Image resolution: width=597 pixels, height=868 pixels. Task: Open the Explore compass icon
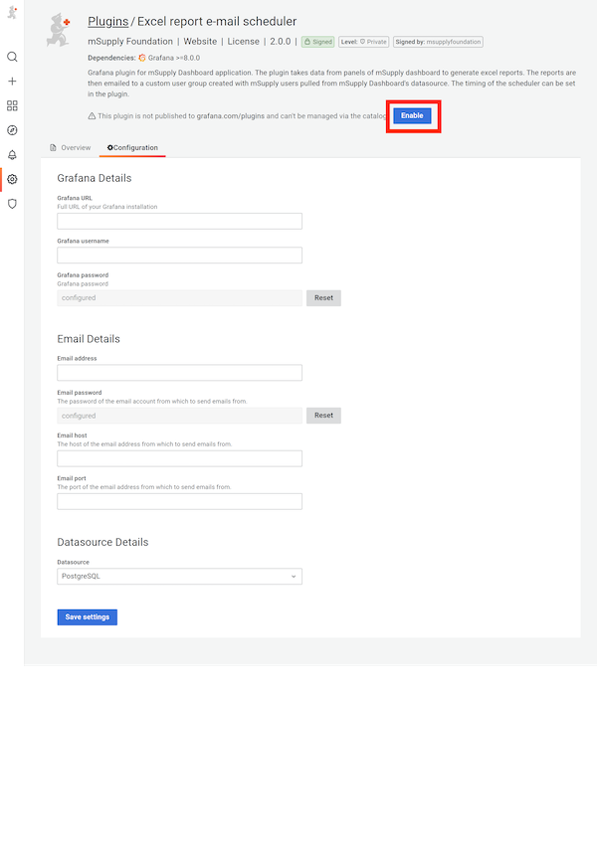coord(12,130)
